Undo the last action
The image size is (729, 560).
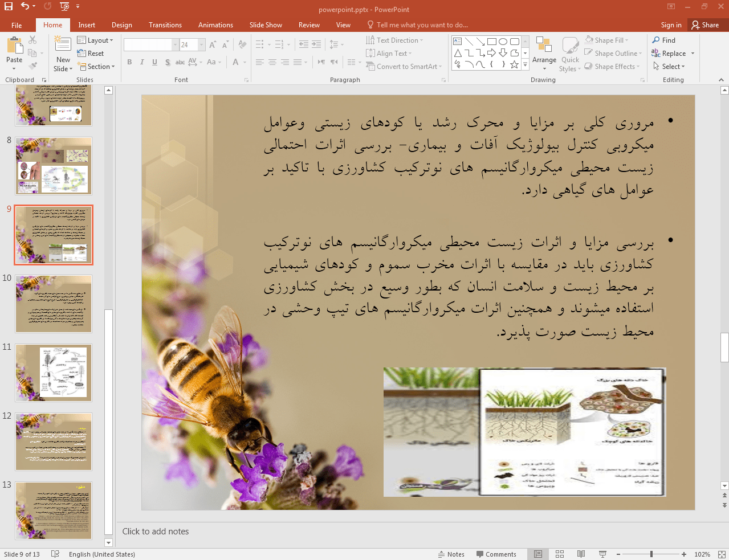[x=25, y=6]
